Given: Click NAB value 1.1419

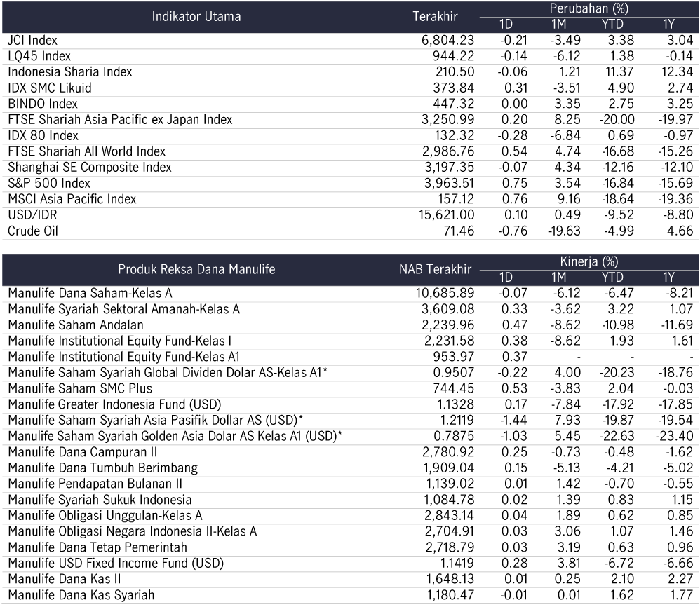Looking at the screenshot, I should point(457,564).
